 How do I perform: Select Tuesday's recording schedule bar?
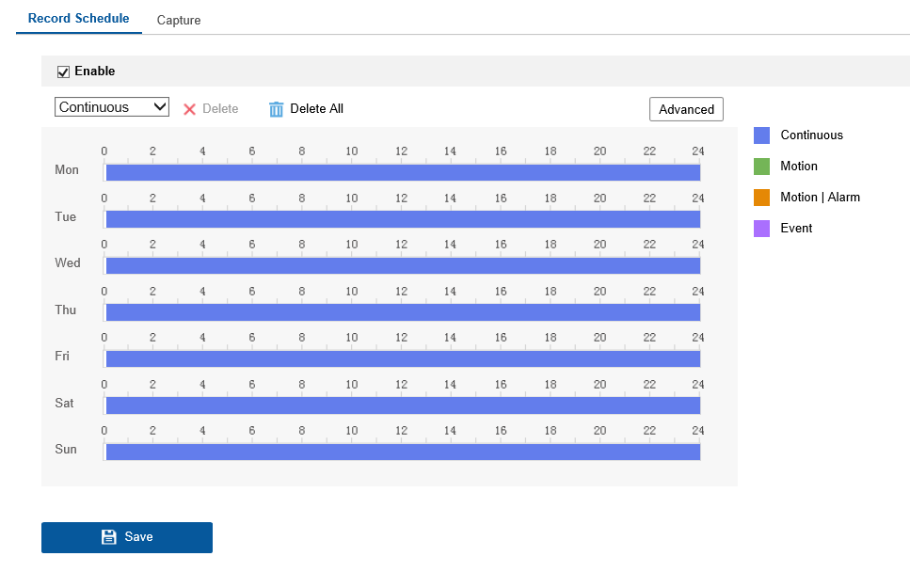tap(403, 219)
